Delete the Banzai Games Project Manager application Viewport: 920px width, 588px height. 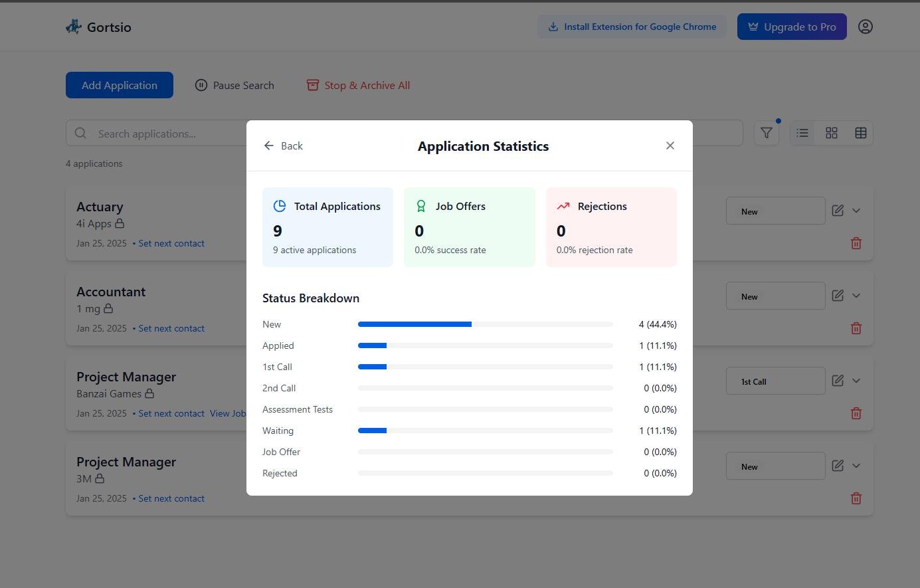(856, 413)
